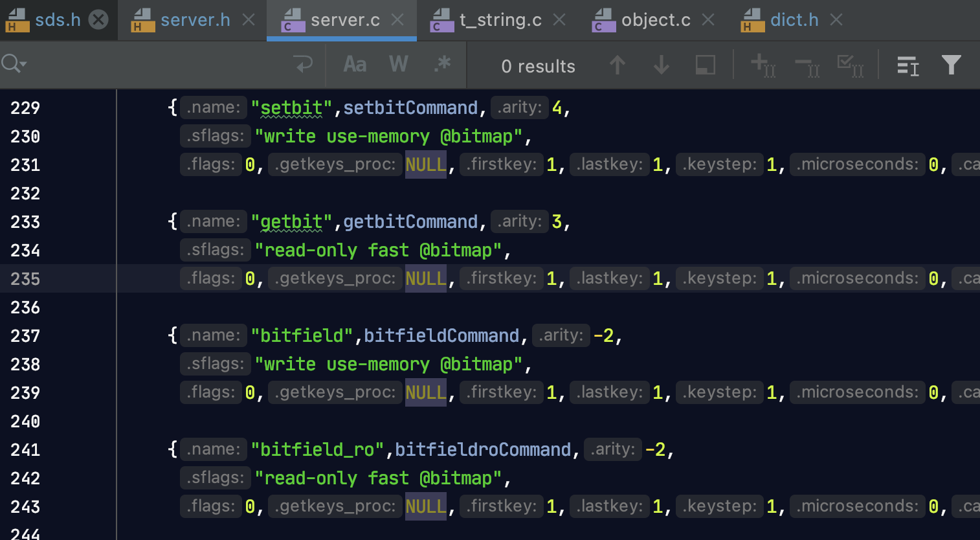
Task: Toggle Match Case option
Action: pyautogui.click(x=355, y=64)
